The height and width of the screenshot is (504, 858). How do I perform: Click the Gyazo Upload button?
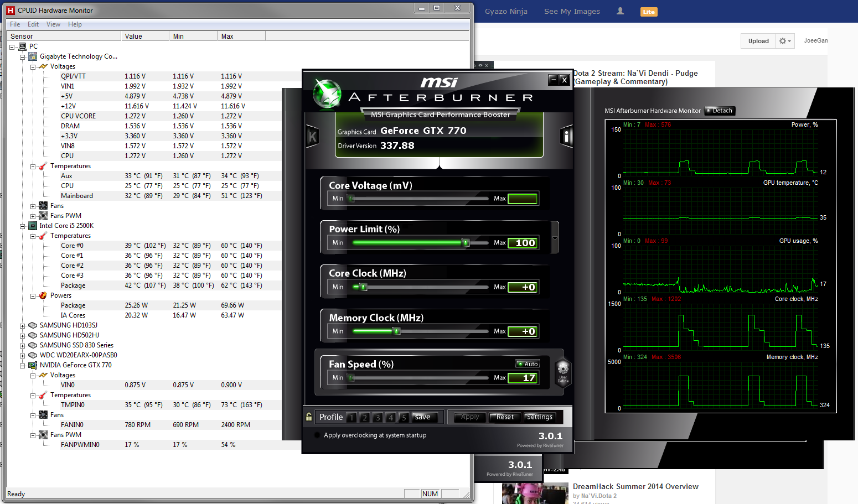point(758,41)
